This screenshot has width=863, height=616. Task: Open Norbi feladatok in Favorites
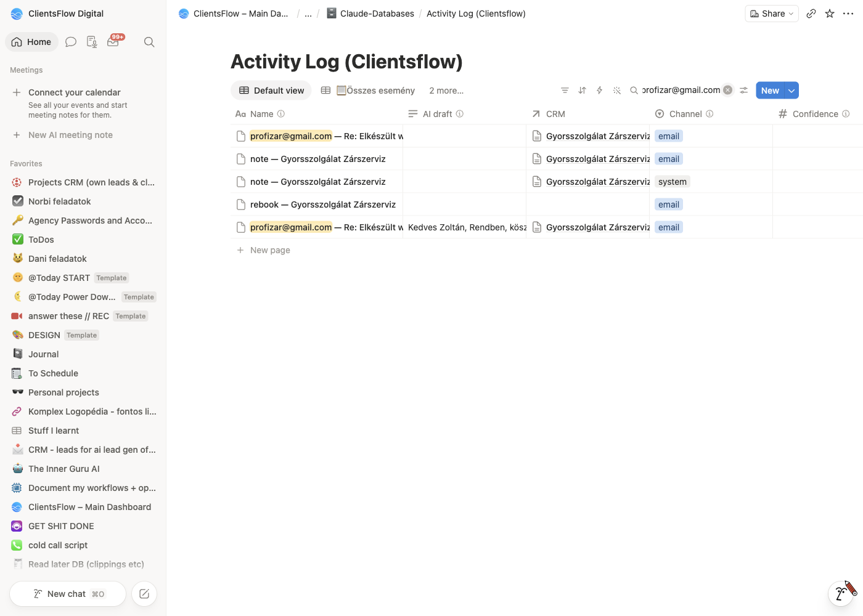[83, 201]
